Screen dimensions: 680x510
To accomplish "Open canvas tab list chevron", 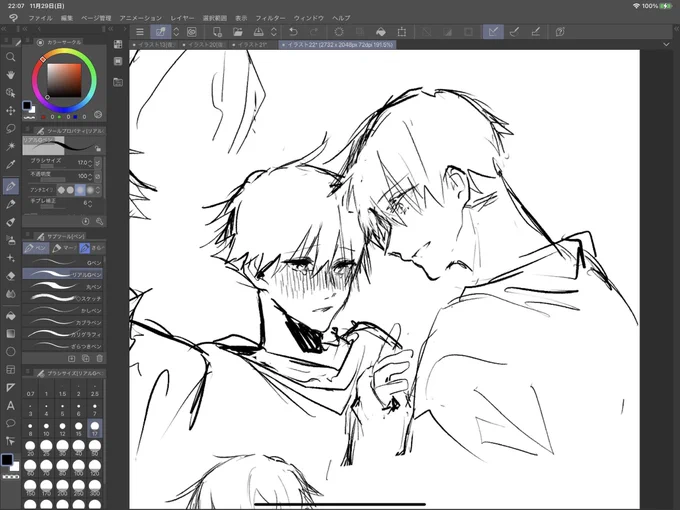I will tap(666, 44).
